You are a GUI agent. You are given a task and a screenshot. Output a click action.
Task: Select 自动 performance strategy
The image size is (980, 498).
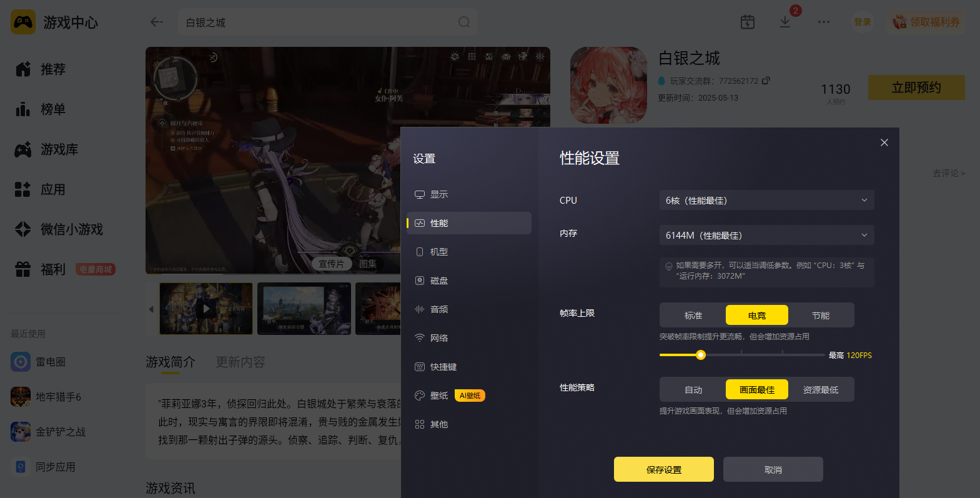tap(693, 390)
